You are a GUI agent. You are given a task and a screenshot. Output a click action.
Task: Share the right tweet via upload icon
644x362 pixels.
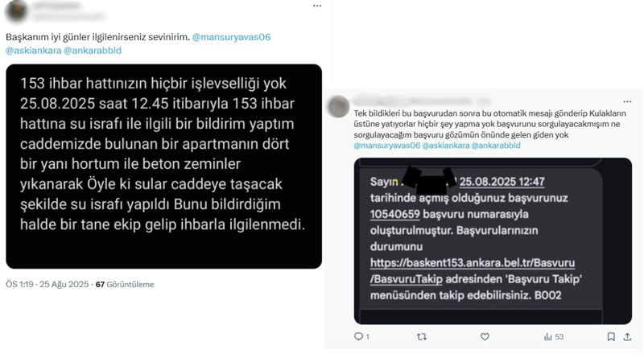point(627,336)
